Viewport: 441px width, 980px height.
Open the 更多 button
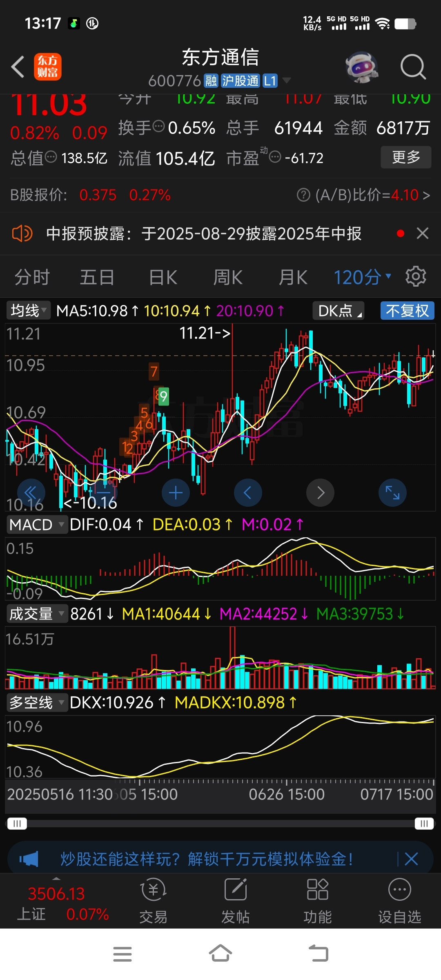pyautogui.click(x=406, y=157)
